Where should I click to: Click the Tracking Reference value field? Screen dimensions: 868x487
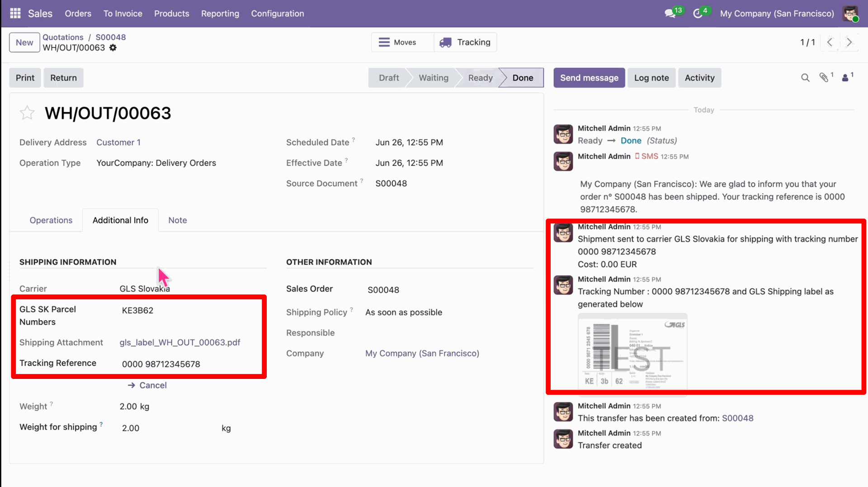[x=161, y=364]
